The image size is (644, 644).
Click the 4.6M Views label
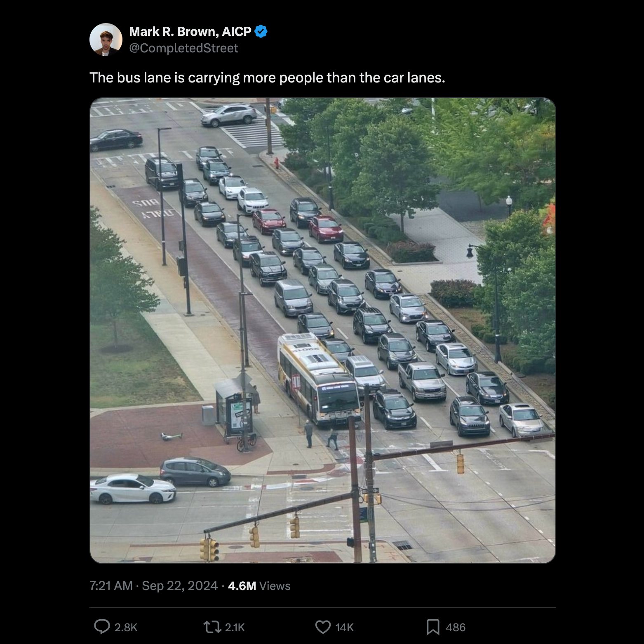point(259,585)
